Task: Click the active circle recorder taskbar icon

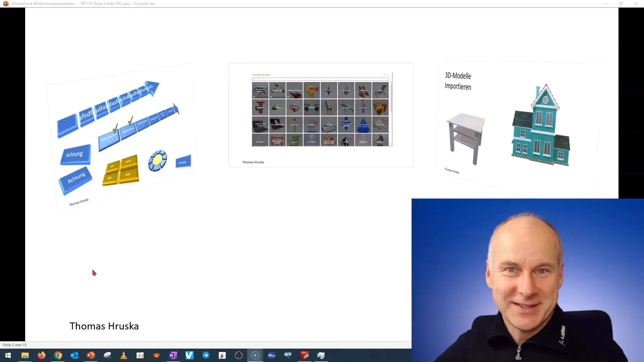Action: [x=255, y=355]
